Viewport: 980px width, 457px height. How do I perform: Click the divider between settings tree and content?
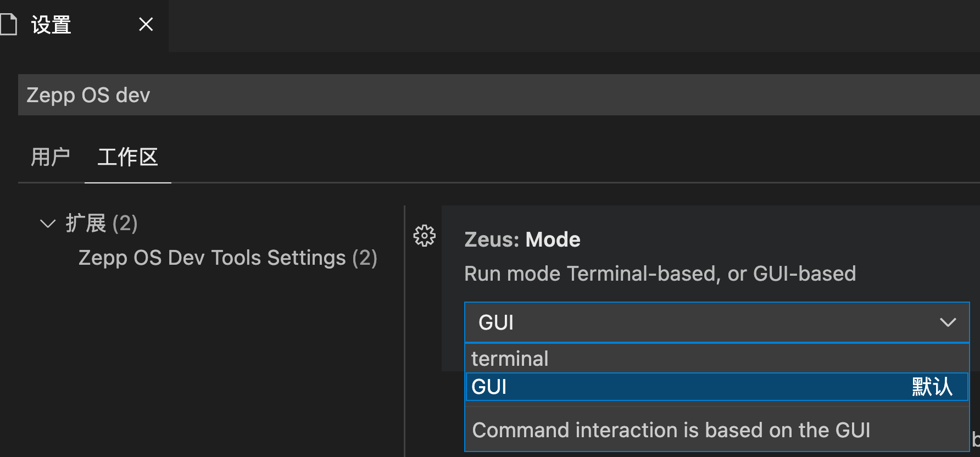(405, 330)
